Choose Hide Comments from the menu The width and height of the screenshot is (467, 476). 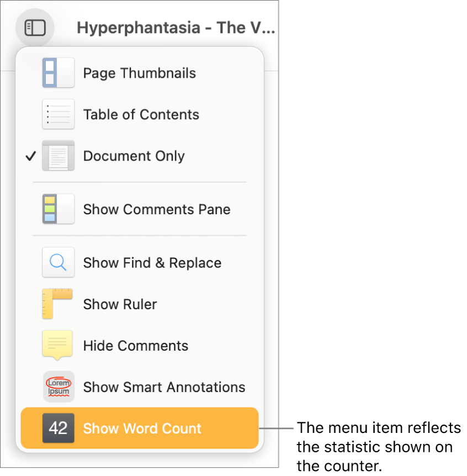[x=135, y=345]
